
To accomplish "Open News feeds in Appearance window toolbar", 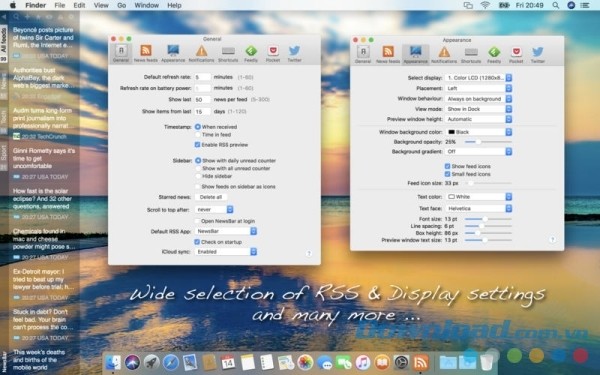I will click(x=388, y=54).
